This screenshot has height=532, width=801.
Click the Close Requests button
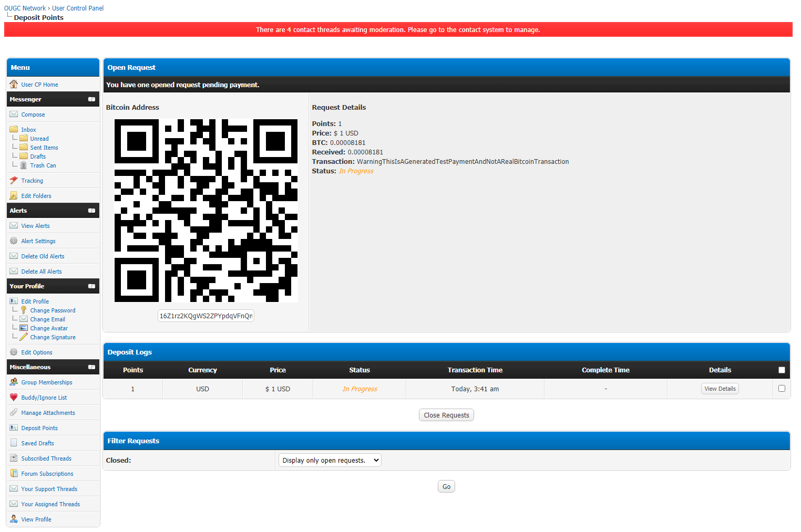pyautogui.click(x=446, y=415)
